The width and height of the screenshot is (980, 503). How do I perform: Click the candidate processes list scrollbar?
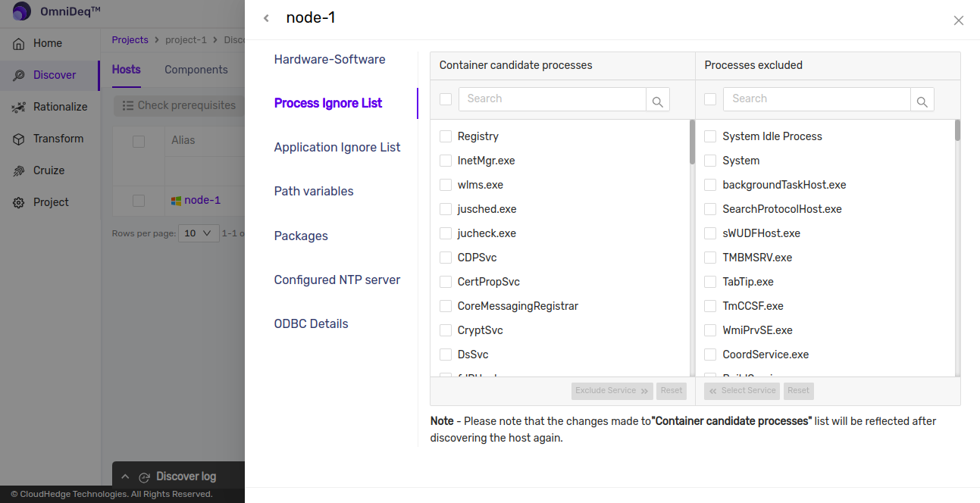692,142
